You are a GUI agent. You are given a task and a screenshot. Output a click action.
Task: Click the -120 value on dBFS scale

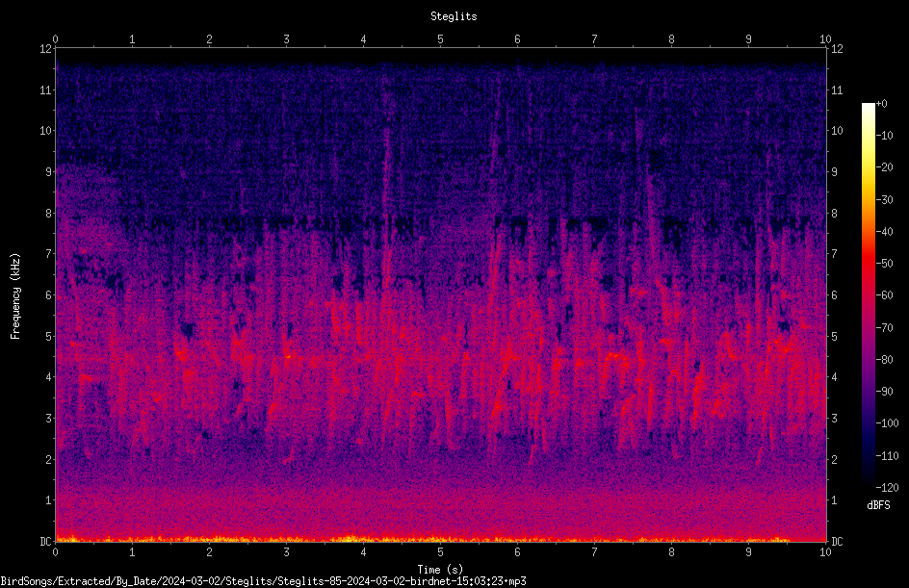tap(887, 487)
